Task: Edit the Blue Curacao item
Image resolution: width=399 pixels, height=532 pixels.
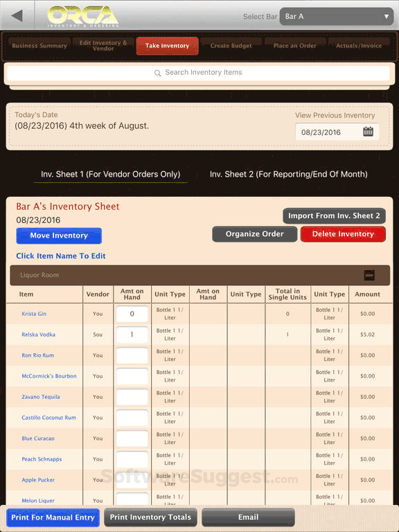Action: click(38, 438)
